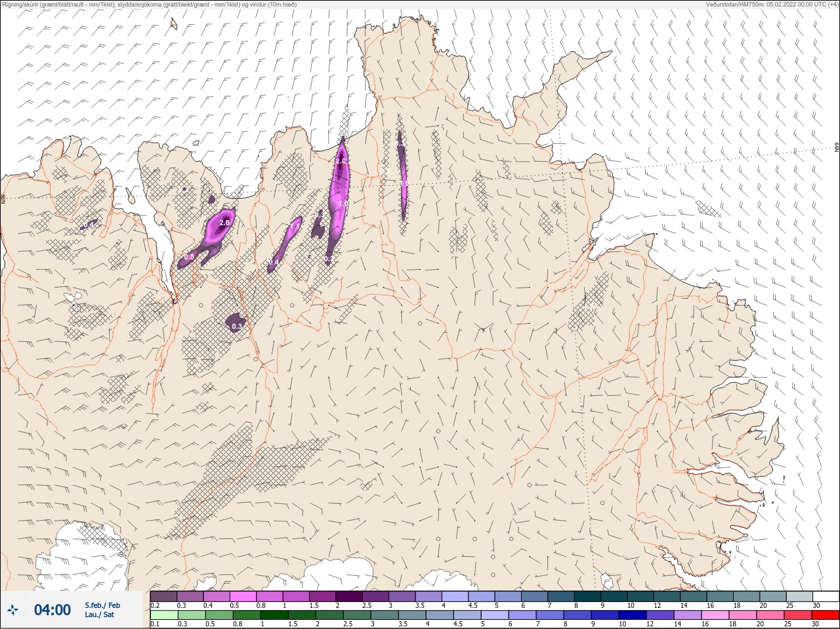Click the 0.5 value on map
Image resolution: width=840 pixels, height=629 pixels.
(189, 257)
